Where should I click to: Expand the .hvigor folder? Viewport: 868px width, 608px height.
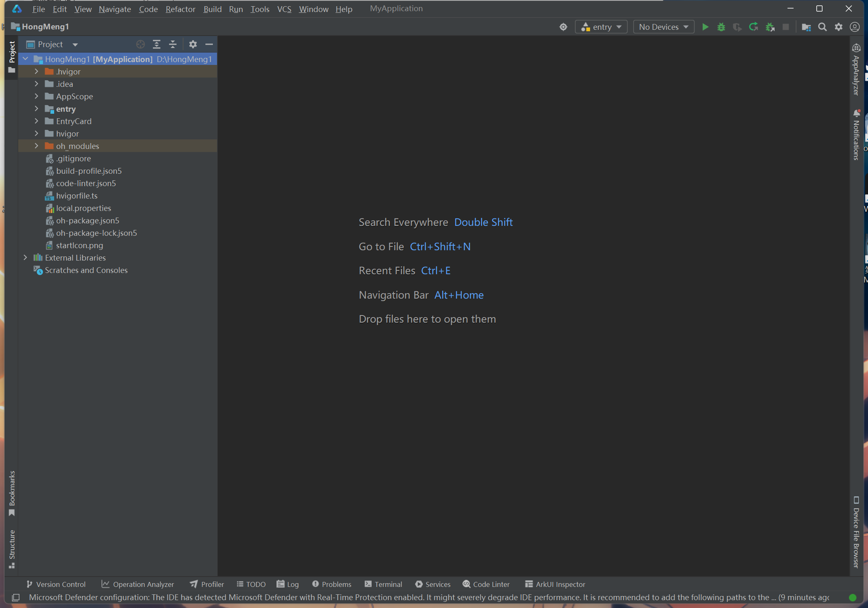(x=36, y=72)
